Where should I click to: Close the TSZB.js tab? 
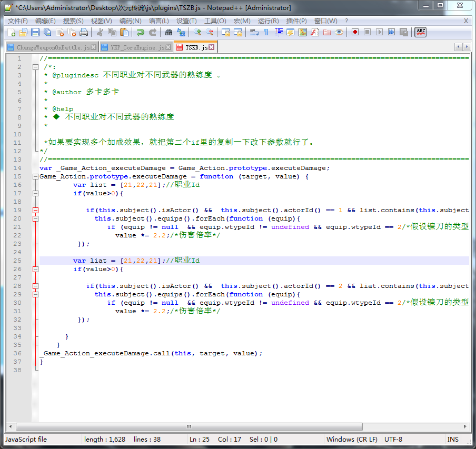coord(212,47)
